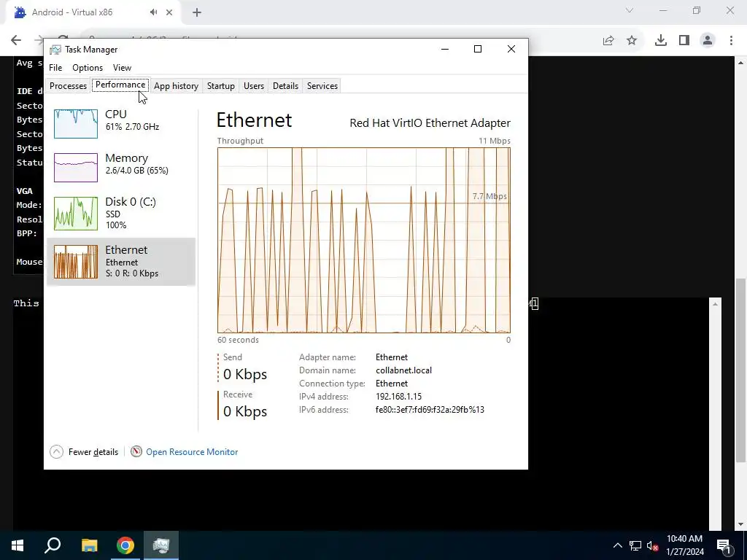Open the browser profile avatar
The image size is (747, 560).
coord(708,41)
